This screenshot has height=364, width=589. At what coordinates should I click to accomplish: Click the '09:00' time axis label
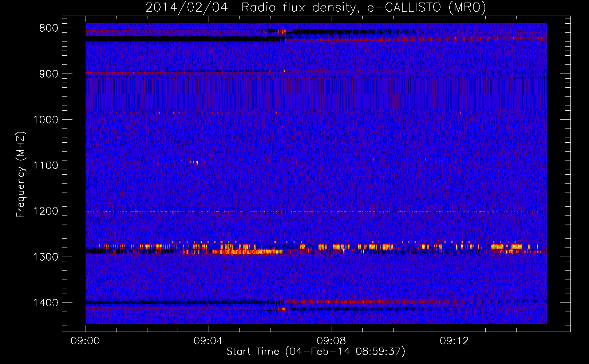[86, 341]
